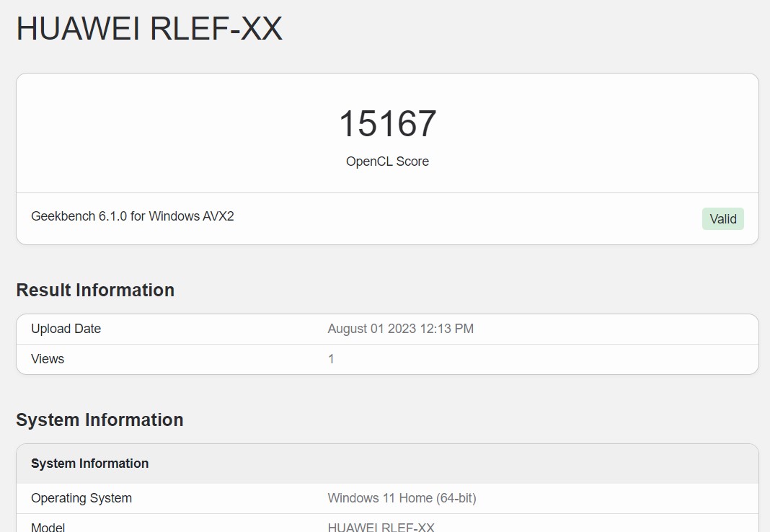Click the green Valid badge
This screenshot has width=770, height=532.
[x=723, y=219]
